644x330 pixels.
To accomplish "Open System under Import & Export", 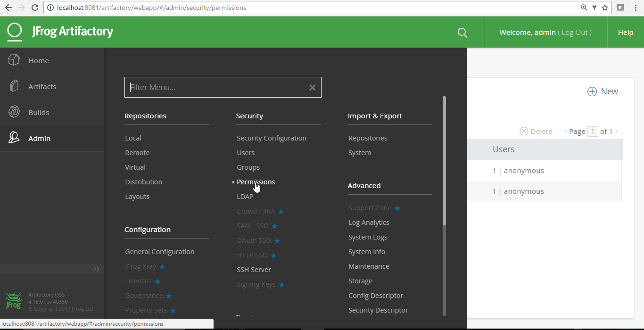I will tap(360, 153).
